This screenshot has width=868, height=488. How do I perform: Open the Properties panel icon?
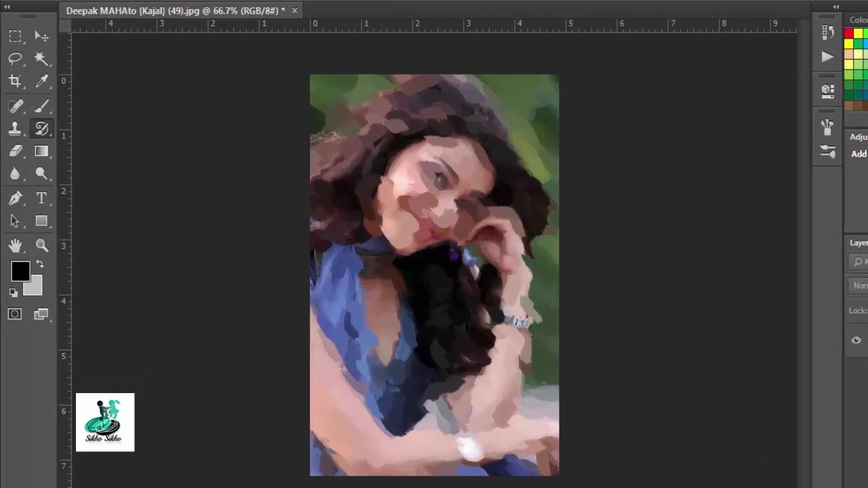827,90
